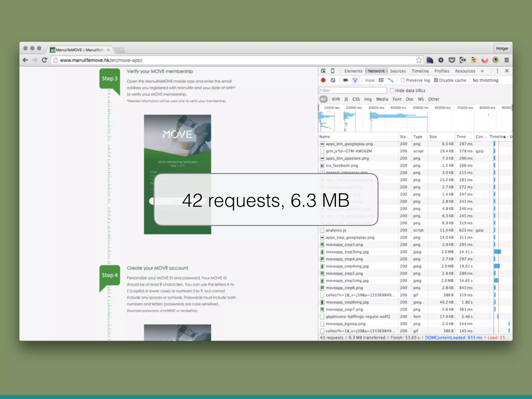Filter requests by Doc
532x399 pixels.
click(410, 99)
